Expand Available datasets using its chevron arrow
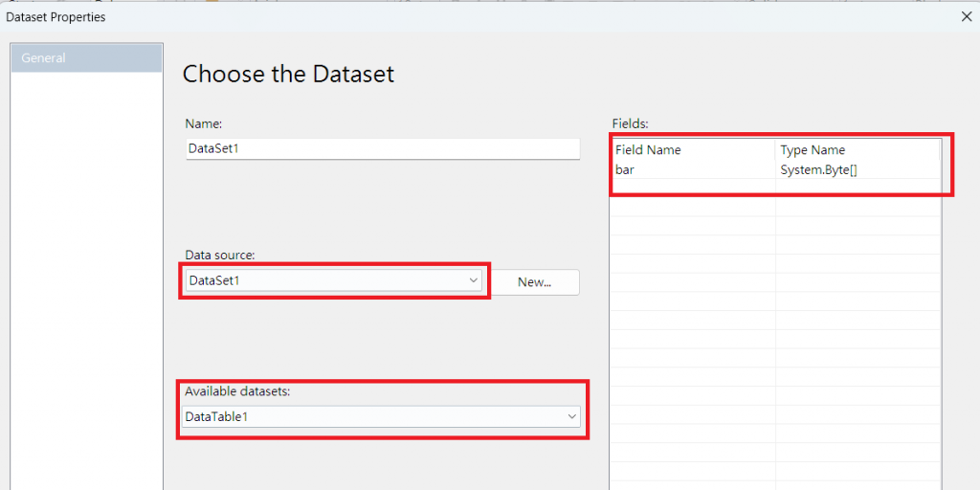 point(571,416)
